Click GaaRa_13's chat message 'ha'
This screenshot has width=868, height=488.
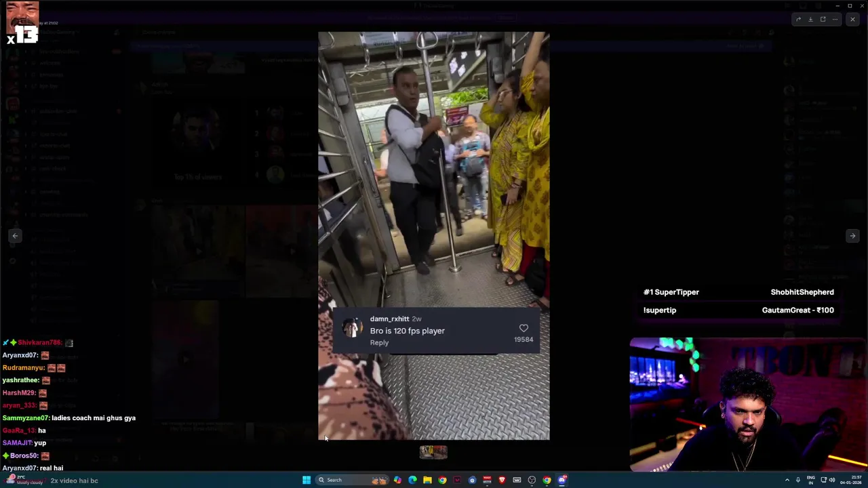tap(42, 430)
